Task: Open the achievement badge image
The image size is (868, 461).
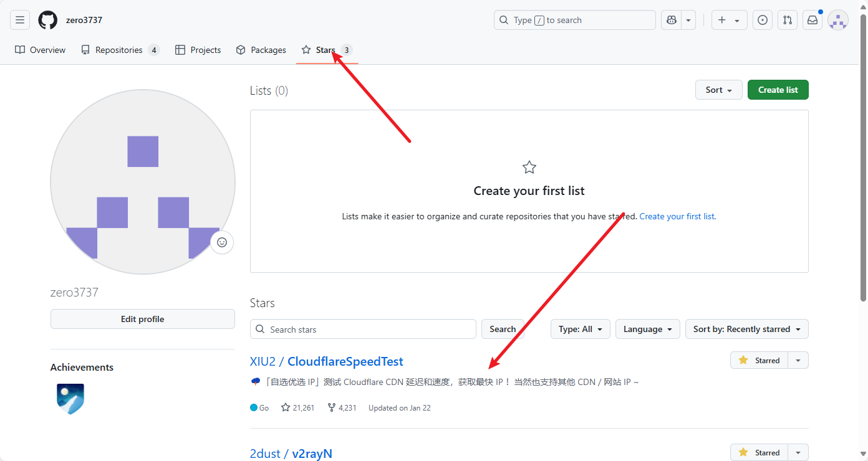Action: (x=70, y=399)
